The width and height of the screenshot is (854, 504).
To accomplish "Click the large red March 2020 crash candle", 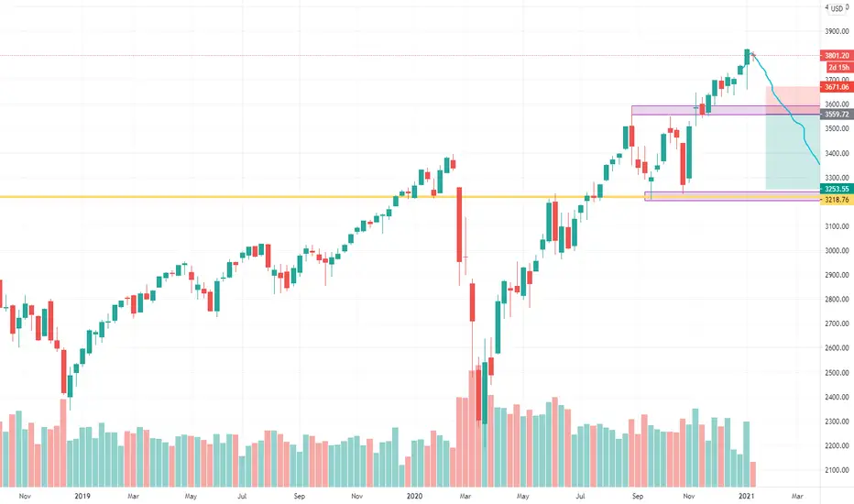I will pos(459,225).
